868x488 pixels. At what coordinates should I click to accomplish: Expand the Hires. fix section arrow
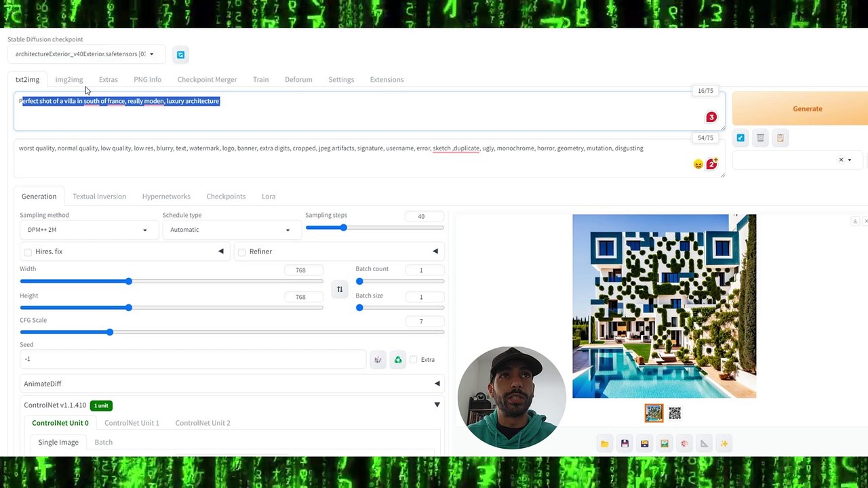[220, 251]
